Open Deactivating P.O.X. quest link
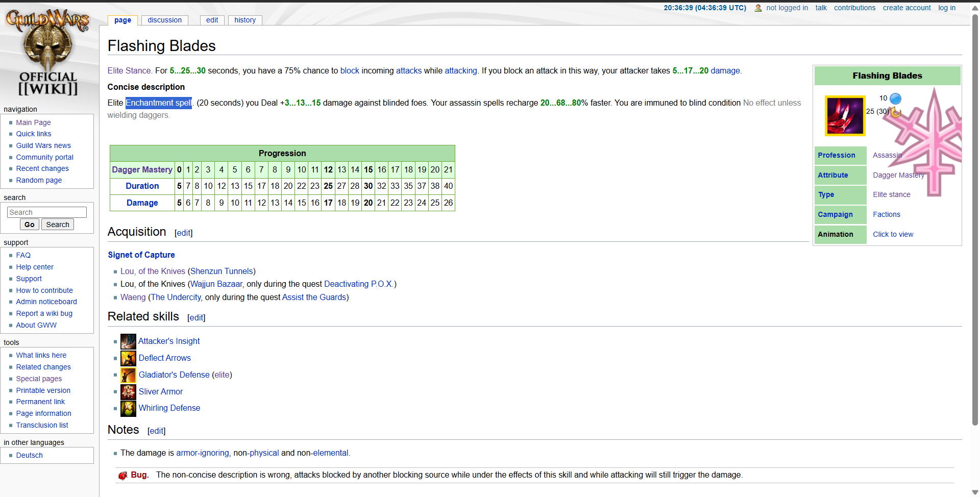This screenshot has height=497, width=980. point(359,284)
